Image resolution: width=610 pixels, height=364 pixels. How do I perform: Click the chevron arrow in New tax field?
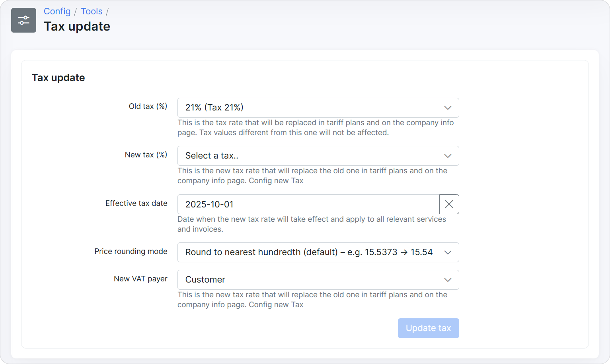pyautogui.click(x=448, y=156)
